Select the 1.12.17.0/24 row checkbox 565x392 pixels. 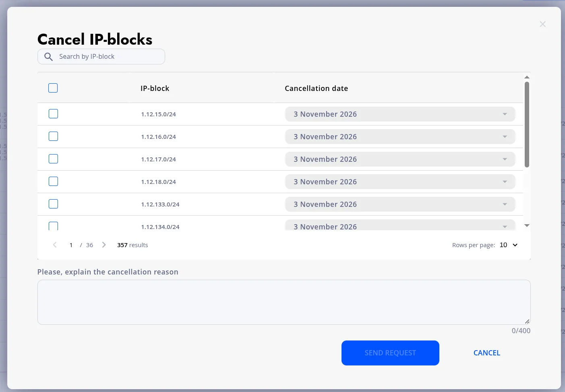53,159
